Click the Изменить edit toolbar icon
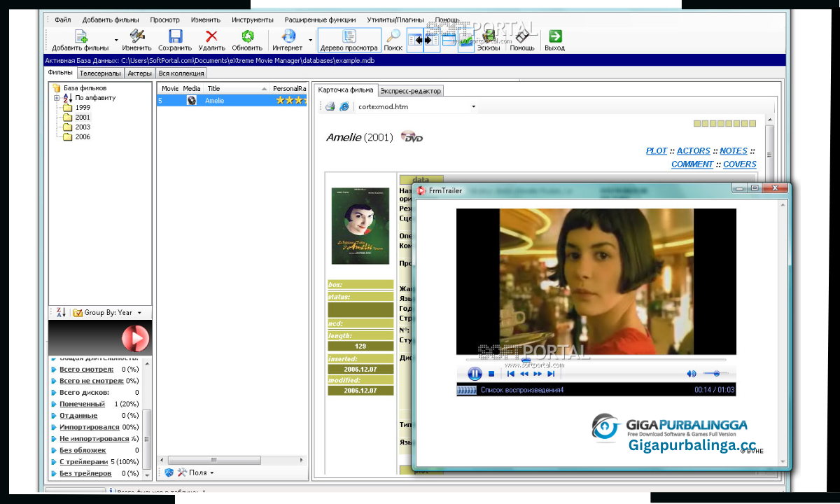The height and width of the screenshot is (504, 840). (x=137, y=36)
